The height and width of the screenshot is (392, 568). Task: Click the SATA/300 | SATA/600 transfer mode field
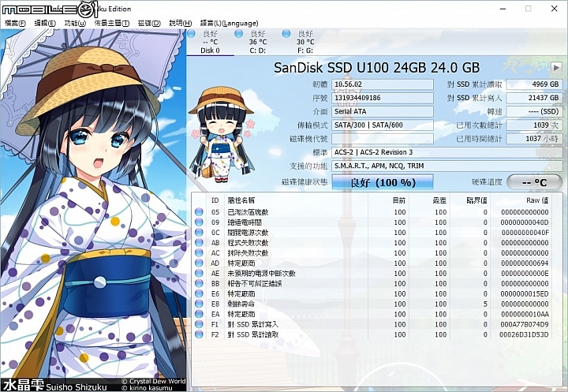pos(383,125)
